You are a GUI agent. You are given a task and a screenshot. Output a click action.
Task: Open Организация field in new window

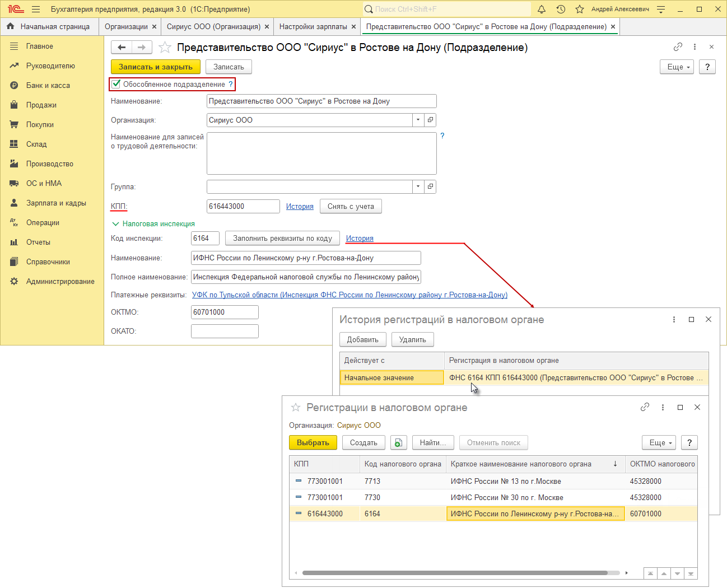coord(430,120)
